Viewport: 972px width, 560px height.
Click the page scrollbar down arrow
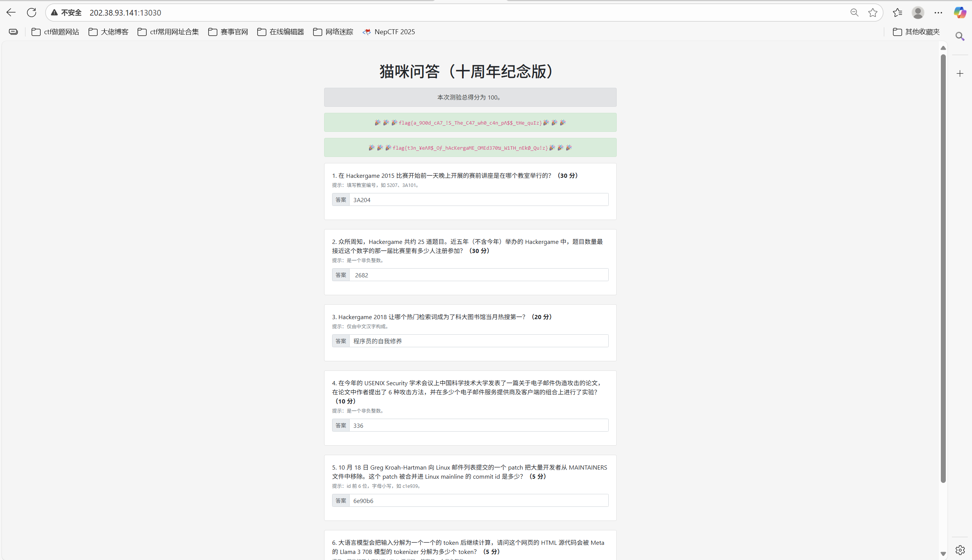coord(943,554)
